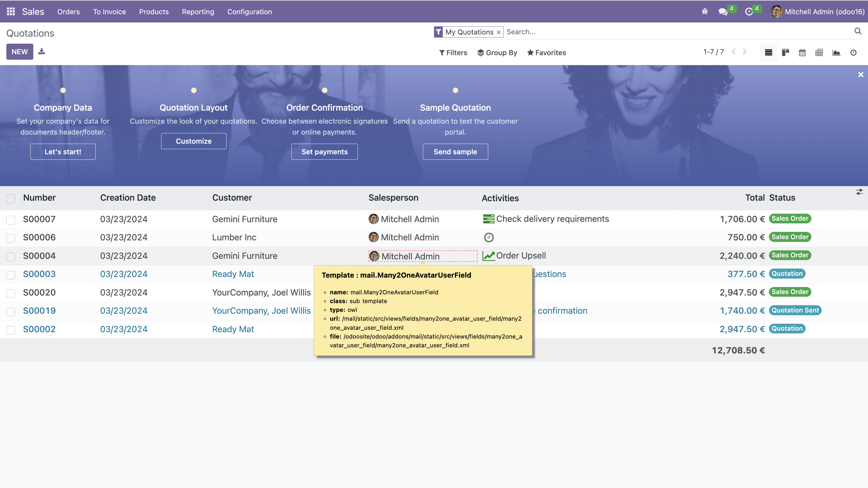Screen dimensions: 868x488
Task: Select checkbox for order S00007
Action: coord(11,220)
